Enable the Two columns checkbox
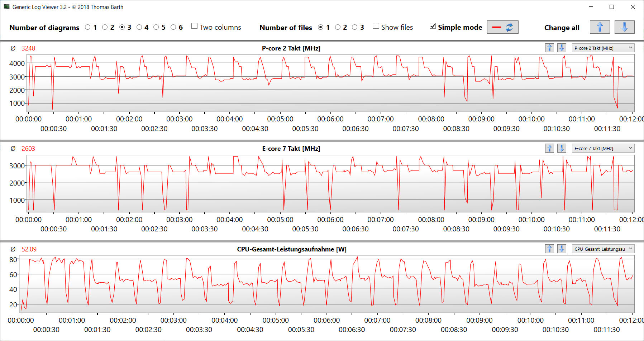The width and height of the screenshot is (644, 341). click(x=195, y=26)
